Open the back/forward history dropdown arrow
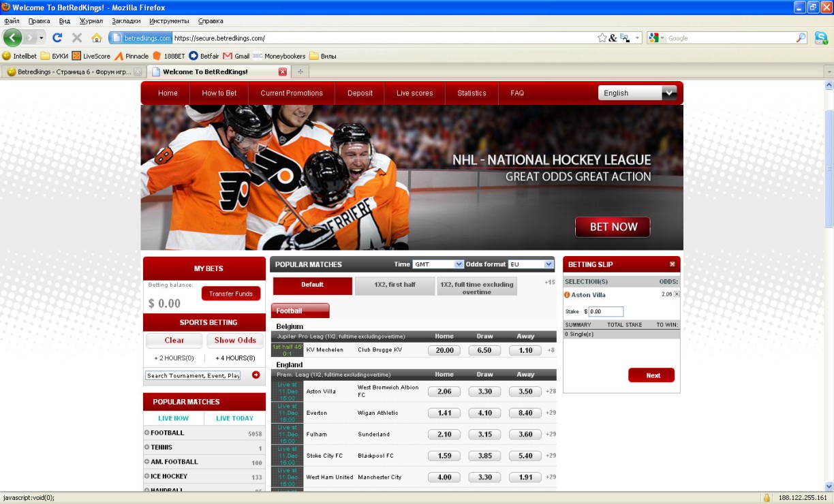This screenshot has width=834, height=504. coord(42,37)
